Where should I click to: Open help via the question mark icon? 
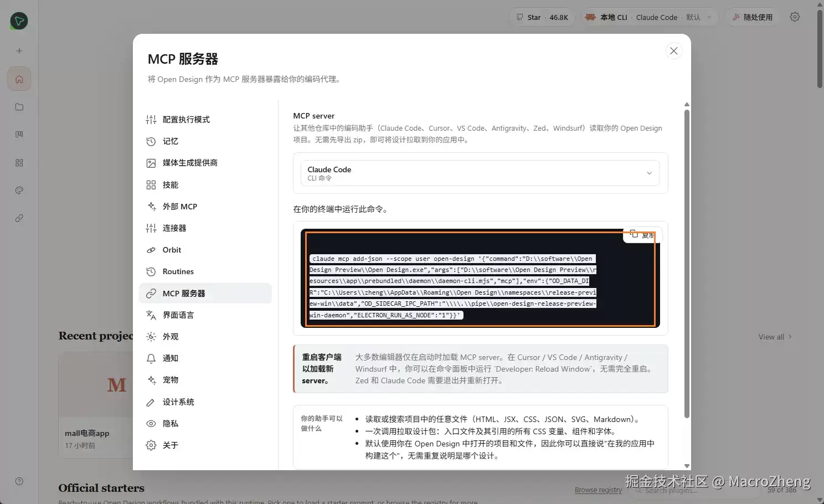(19, 481)
